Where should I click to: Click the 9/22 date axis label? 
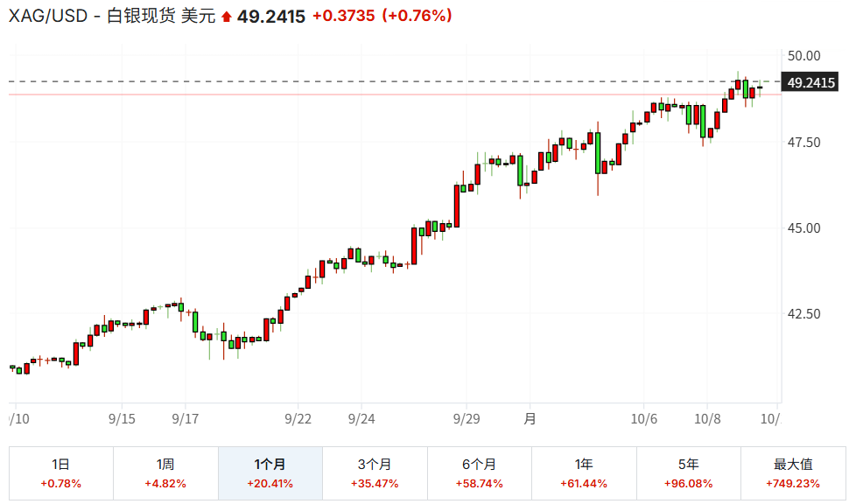click(298, 419)
